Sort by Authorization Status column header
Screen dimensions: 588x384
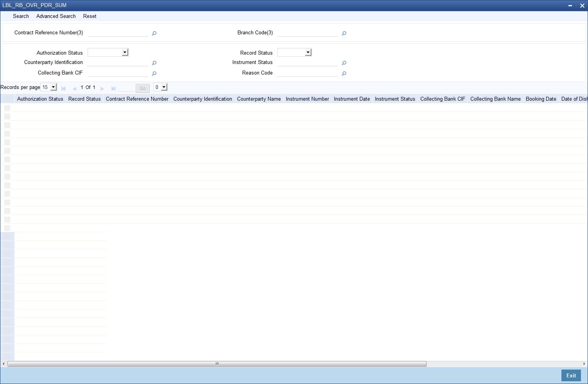click(x=40, y=99)
